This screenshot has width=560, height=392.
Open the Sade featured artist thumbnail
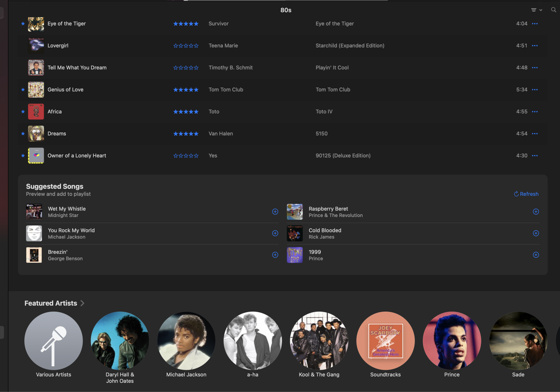point(518,341)
